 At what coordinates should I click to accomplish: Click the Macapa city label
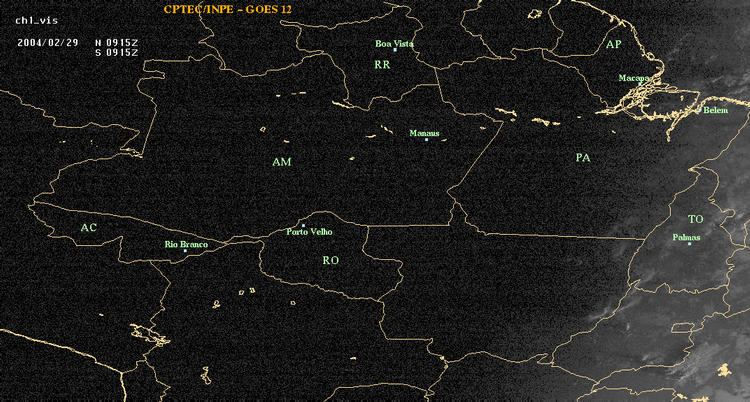(x=634, y=78)
